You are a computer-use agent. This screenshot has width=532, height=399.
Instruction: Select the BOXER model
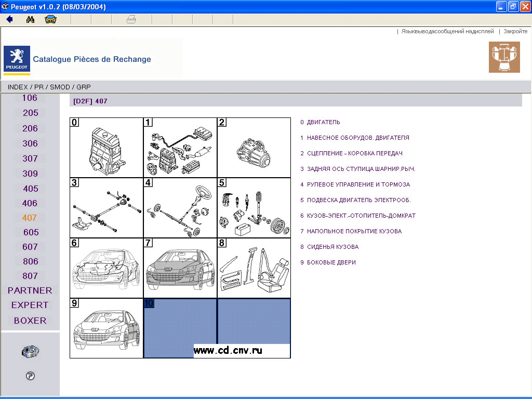[x=30, y=321]
